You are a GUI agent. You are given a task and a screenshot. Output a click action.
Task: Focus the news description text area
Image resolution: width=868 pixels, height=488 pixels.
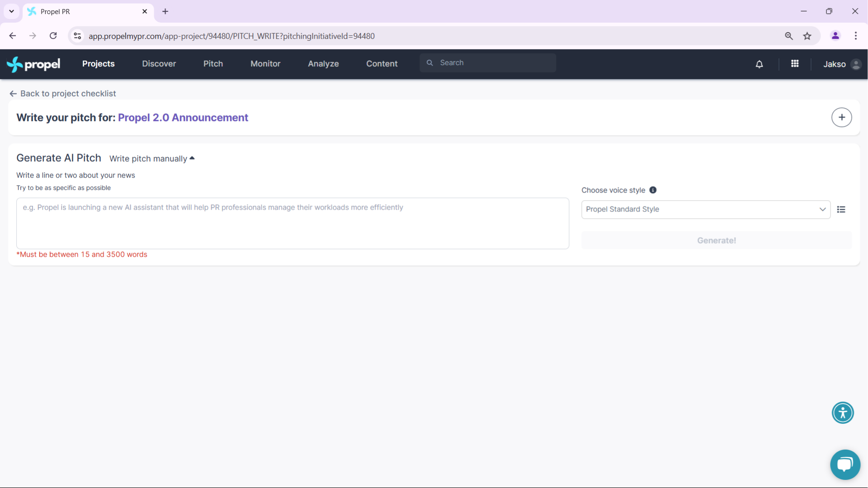pyautogui.click(x=292, y=223)
